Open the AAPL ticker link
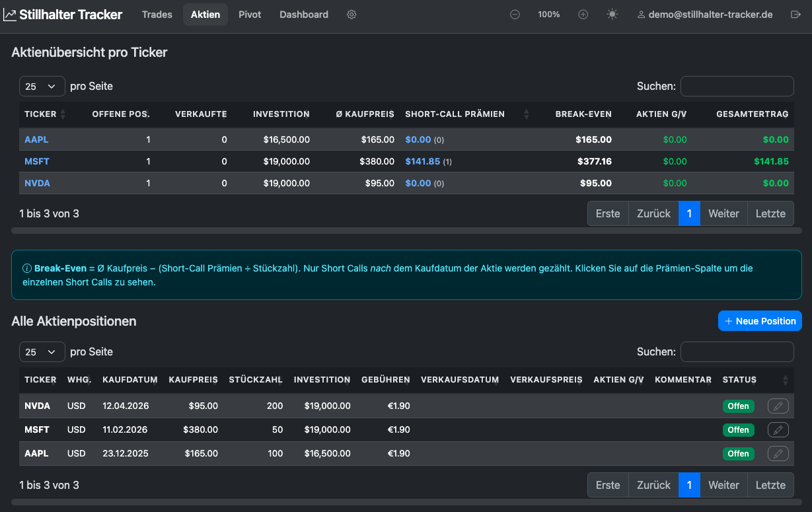Image resolution: width=812 pixels, height=512 pixels. [36, 139]
